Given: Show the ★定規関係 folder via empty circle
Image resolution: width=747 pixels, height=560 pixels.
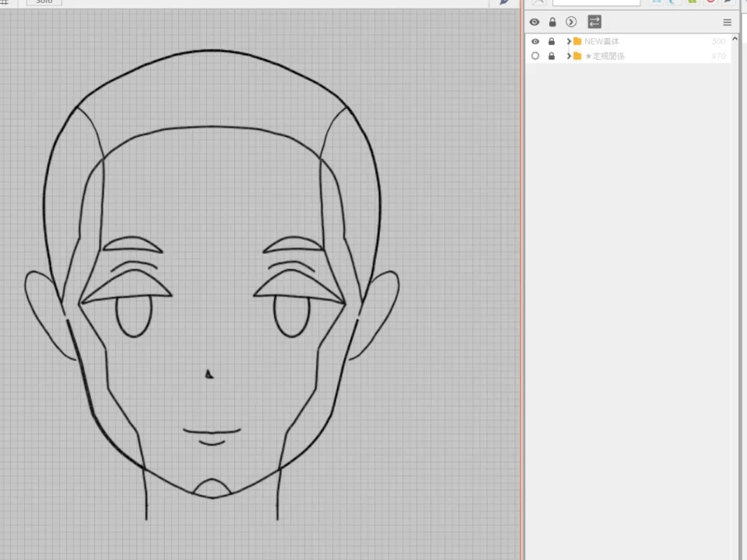Looking at the screenshot, I should click(x=535, y=56).
